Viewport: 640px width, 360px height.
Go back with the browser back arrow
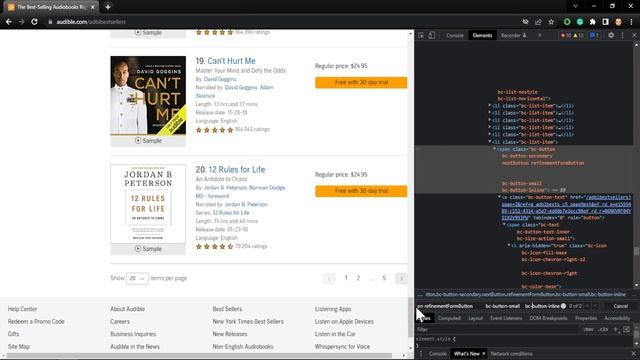[9, 22]
